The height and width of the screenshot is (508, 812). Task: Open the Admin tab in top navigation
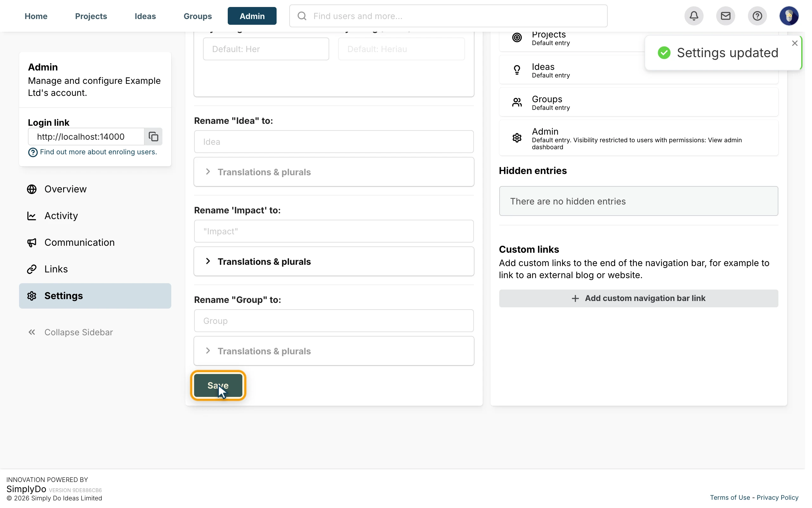252,16
